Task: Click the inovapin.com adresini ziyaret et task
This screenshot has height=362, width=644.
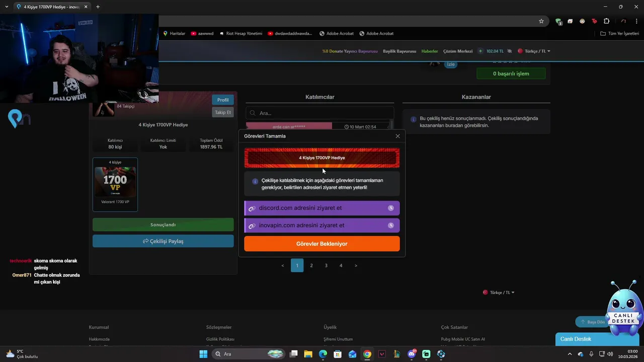Action: pyautogui.click(x=322, y=225)
